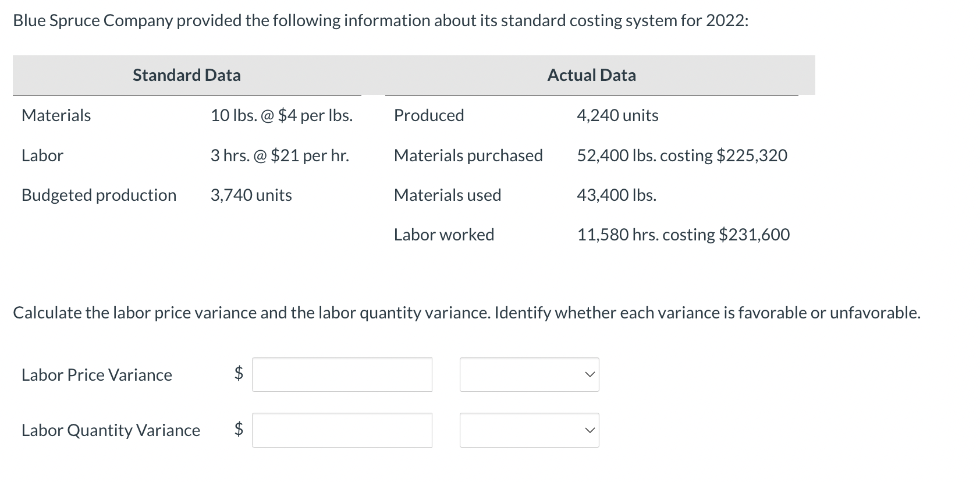Click the '3 hrs. @ $21 per hr.' value
980x482 pixels.
click(280, 155)
